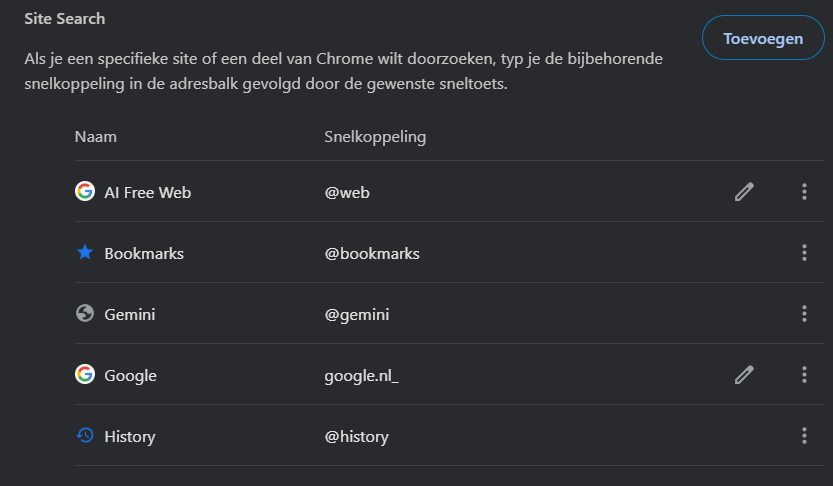The height and width of the screenshot is (486, 833).
Task: Click the Site Search heading
Action: click(65, 19)
